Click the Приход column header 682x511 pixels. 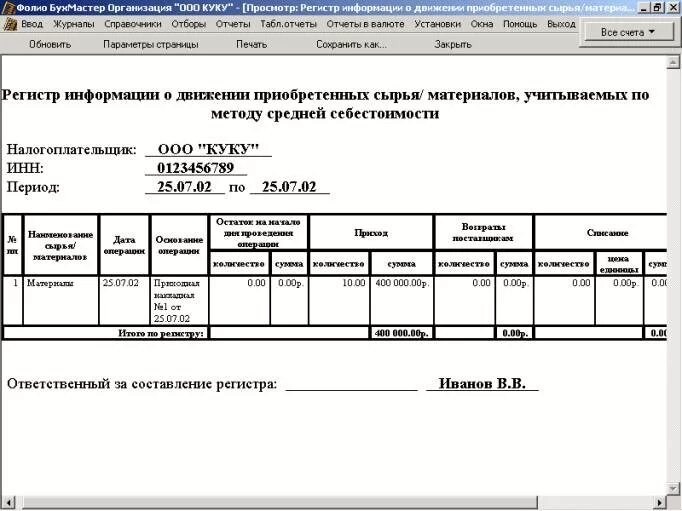(371, 233)
